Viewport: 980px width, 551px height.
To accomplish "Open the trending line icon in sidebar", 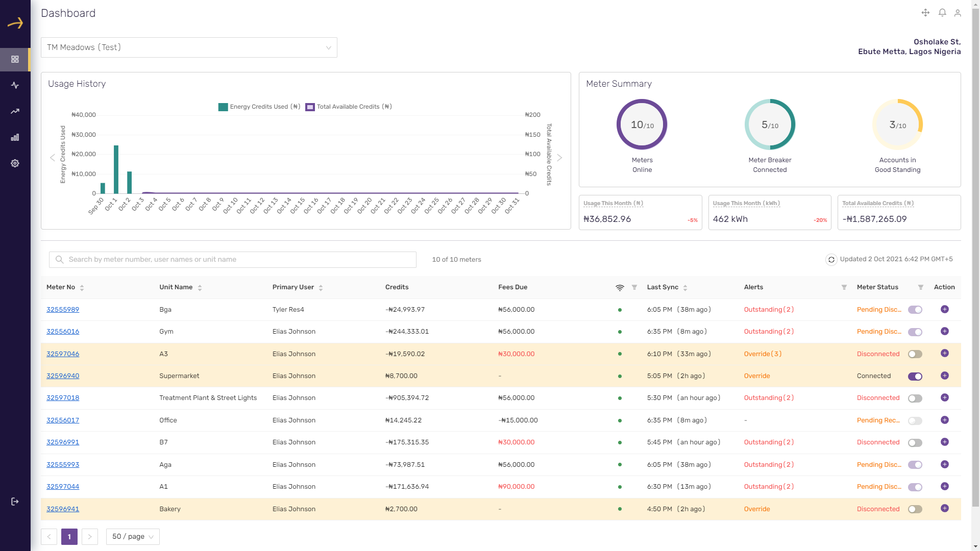I will click(x=15, y=111).
